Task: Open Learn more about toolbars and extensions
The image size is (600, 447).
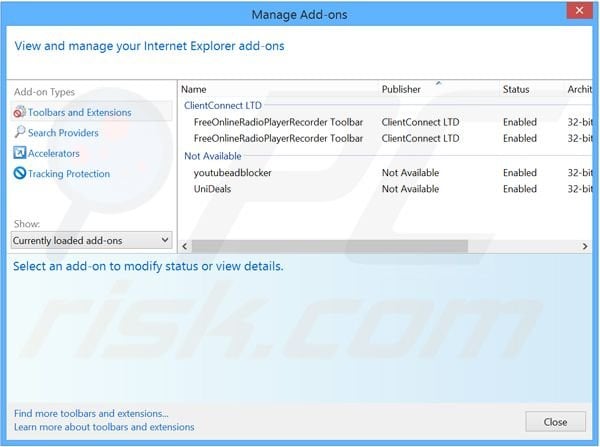Action: [x=104, y=427]
